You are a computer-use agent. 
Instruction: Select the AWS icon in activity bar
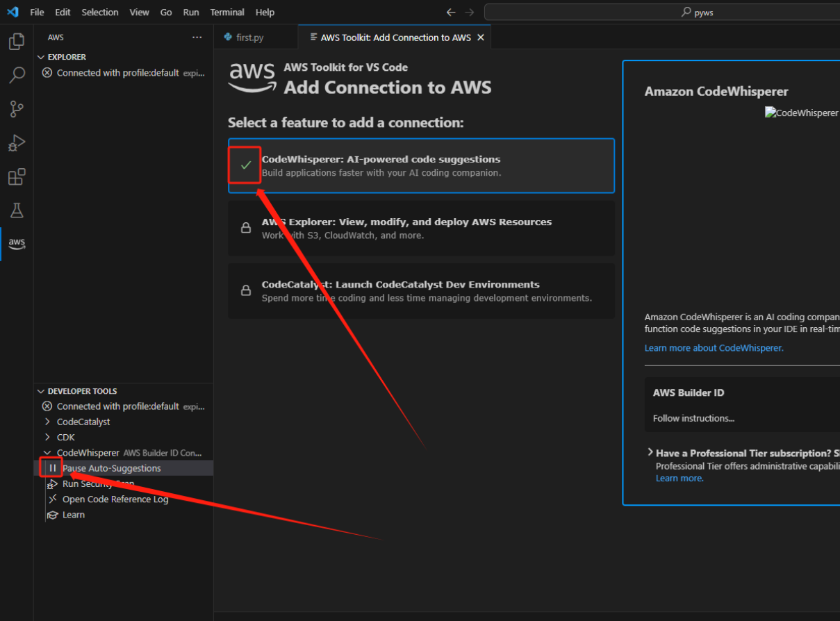tap(17, 244)
